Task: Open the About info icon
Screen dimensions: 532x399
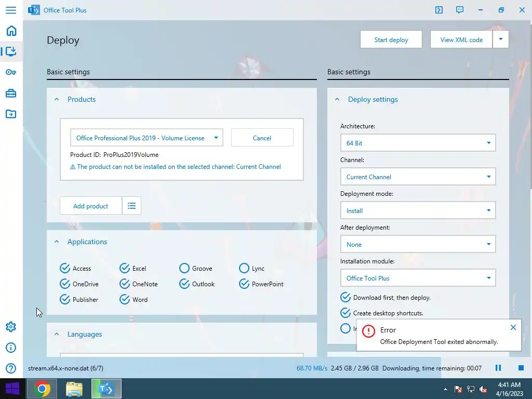Action: click(11, 348)
